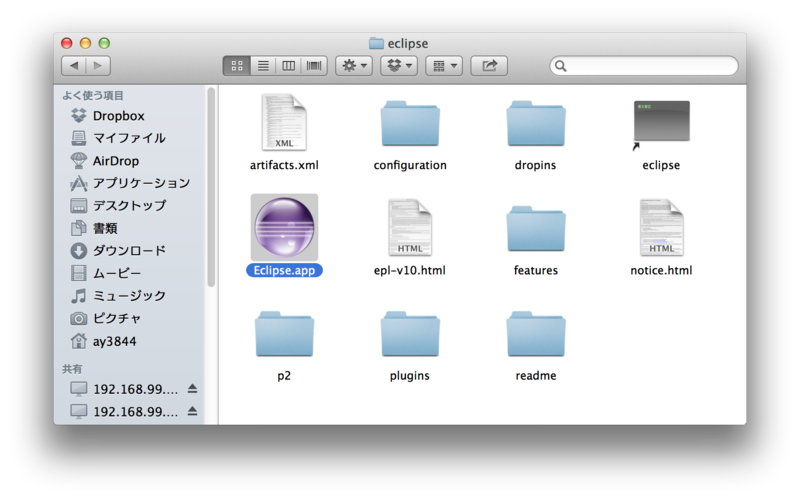This screenshot has height=499, width=800.
Task: Open the arrange items dropdown
Action: [x=444, y=66]
